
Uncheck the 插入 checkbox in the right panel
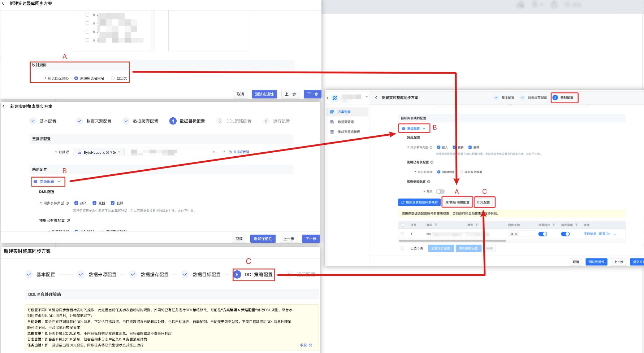tap(439, 147)
